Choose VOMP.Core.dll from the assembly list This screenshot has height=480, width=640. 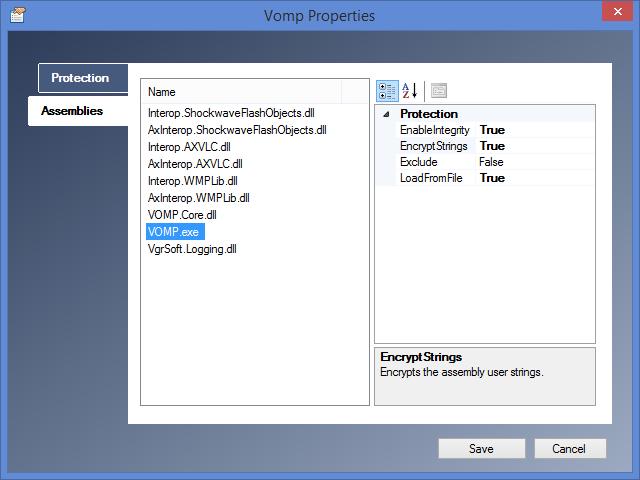tap(182, 214)
